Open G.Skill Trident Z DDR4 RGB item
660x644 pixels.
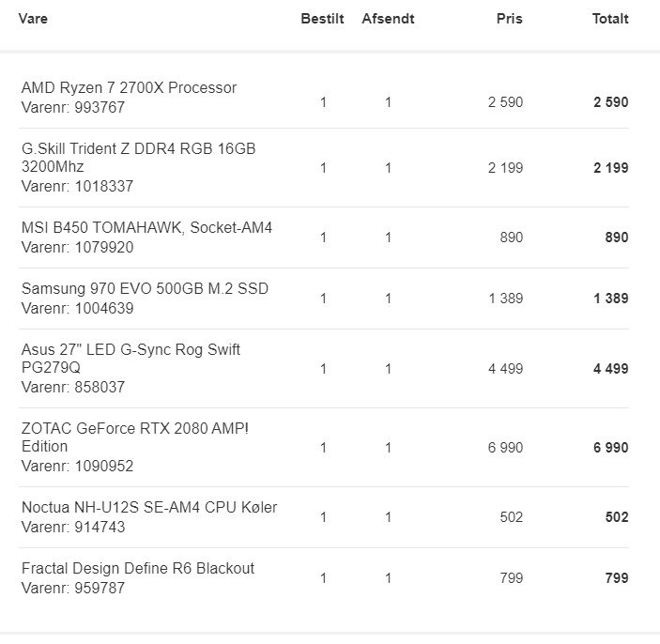click(139, 158)
